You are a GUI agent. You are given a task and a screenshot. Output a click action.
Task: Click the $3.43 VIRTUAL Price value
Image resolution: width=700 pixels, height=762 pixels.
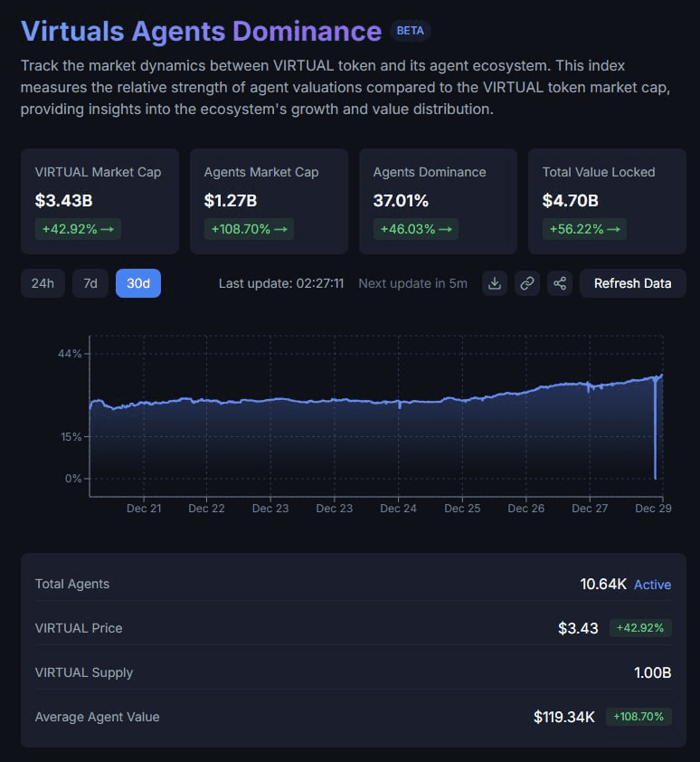pos(578,628)
